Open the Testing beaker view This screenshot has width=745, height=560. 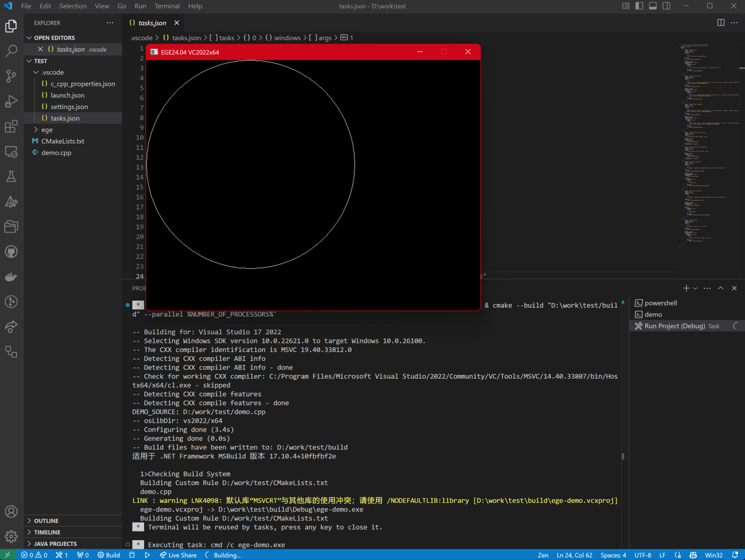click(11, 176)
